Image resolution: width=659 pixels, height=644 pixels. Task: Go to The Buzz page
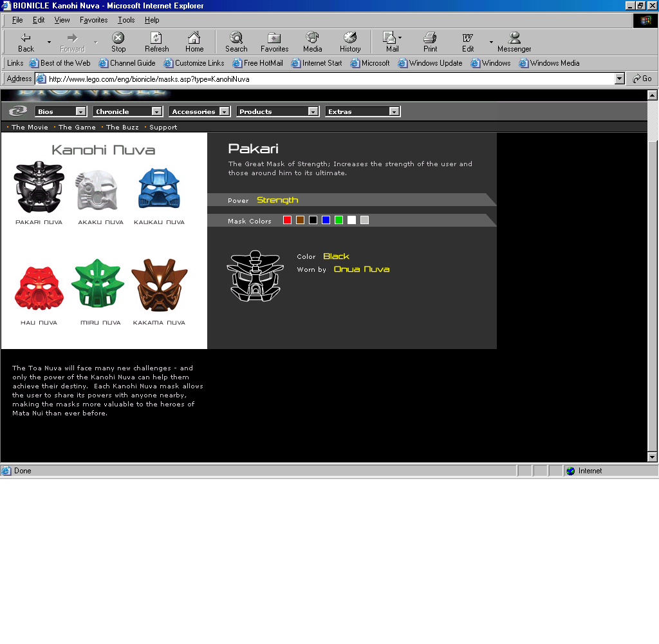pos(122,127)
